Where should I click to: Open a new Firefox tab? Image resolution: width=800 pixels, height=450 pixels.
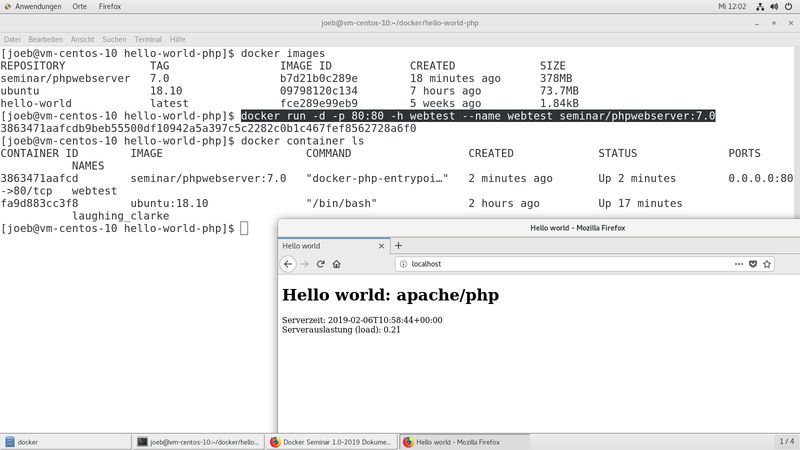[x=398, y=245]
